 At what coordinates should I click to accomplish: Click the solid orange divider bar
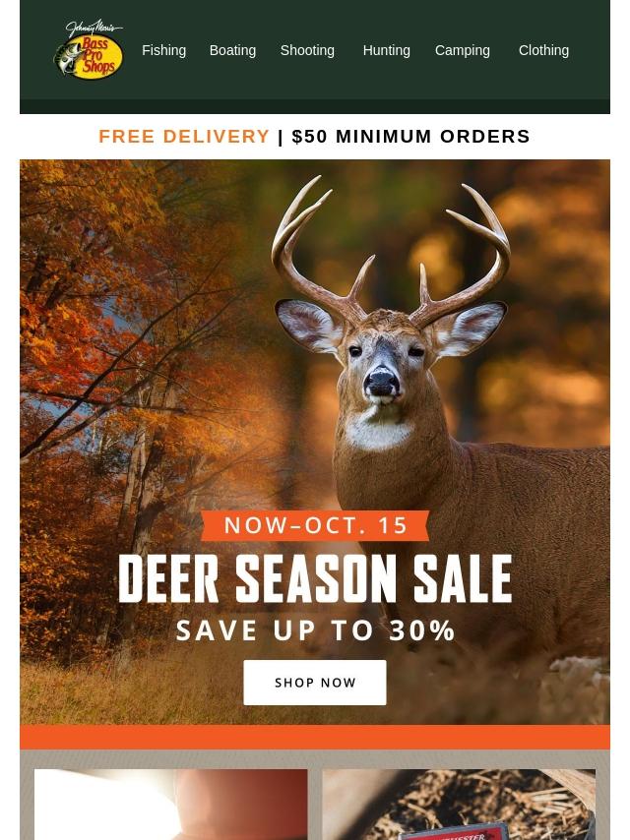pyautogui.click(x=315, y=737)
